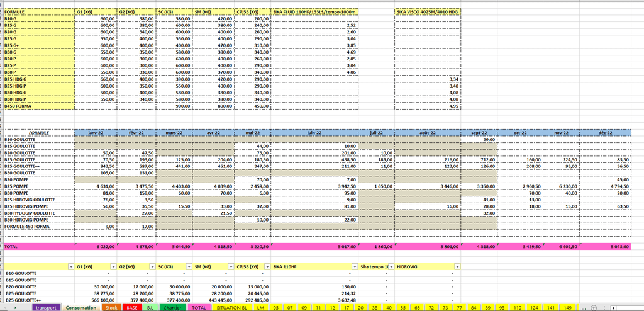This screenshot has height=311, width=644.
Task: Select value 4,95 in SIKA VISCO column
Action: pyautogui.click(x=428, y=106)
